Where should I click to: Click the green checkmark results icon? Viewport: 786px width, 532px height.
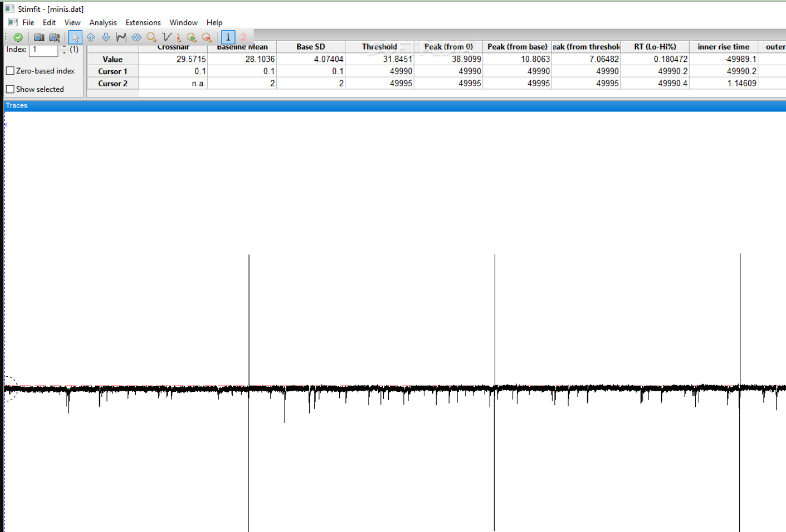17,37
